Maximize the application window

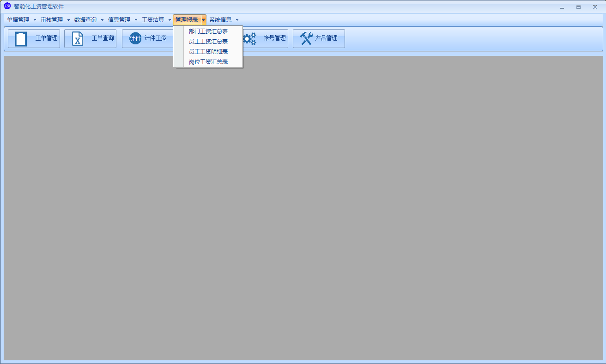tap(578, 7)
